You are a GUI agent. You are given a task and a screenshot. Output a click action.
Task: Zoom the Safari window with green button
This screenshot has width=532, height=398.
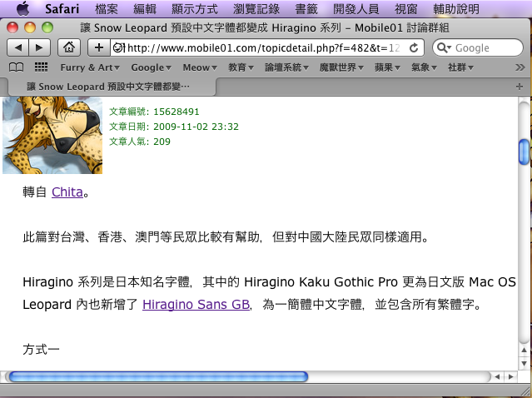pyautogui.click(x=47, y=27)
